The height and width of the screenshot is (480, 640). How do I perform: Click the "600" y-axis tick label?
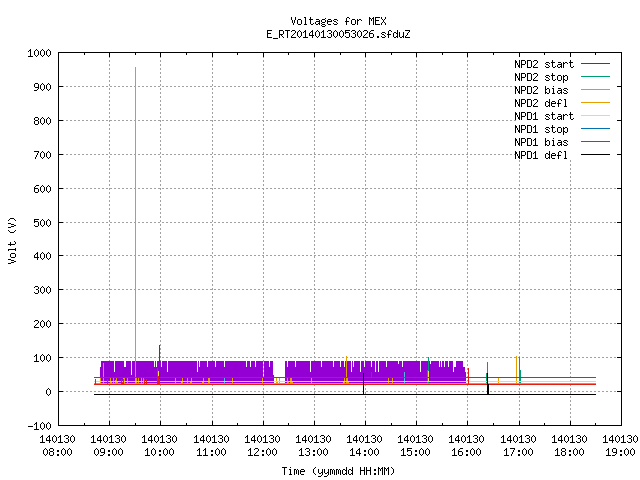pyautogui.click(x=42, y=189)
